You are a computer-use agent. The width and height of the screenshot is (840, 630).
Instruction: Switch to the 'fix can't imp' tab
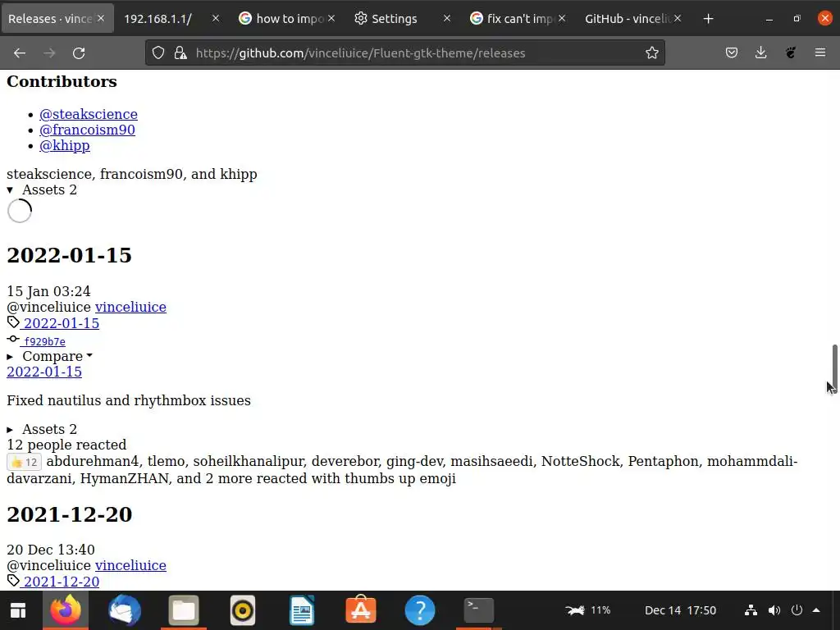click(518, 19)
